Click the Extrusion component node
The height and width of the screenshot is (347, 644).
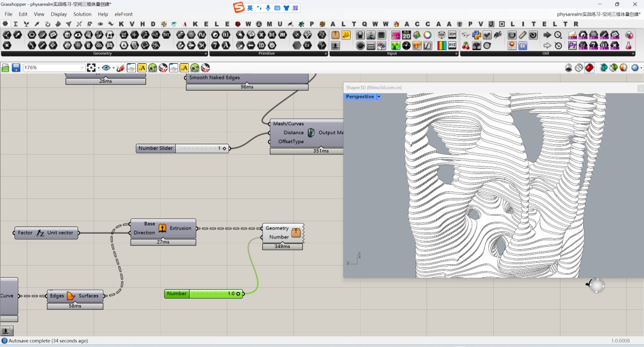(163, 228)
